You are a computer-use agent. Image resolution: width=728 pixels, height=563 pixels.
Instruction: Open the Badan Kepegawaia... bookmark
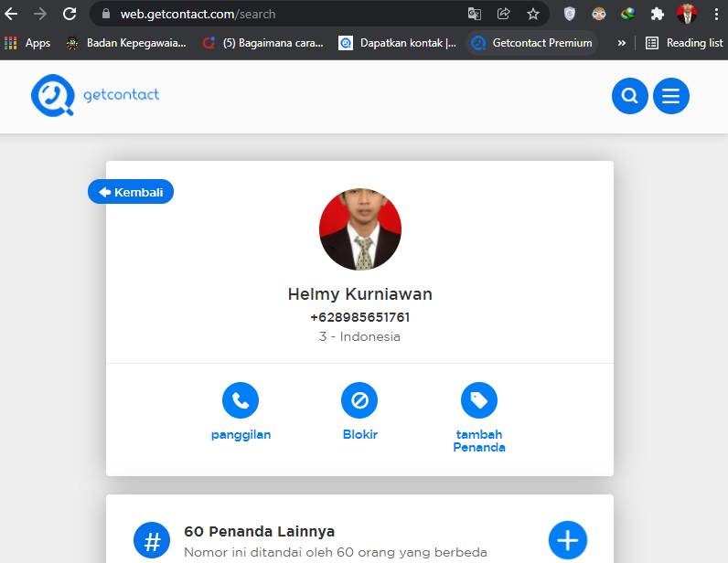pyautogui.click(x=126, y=43)
